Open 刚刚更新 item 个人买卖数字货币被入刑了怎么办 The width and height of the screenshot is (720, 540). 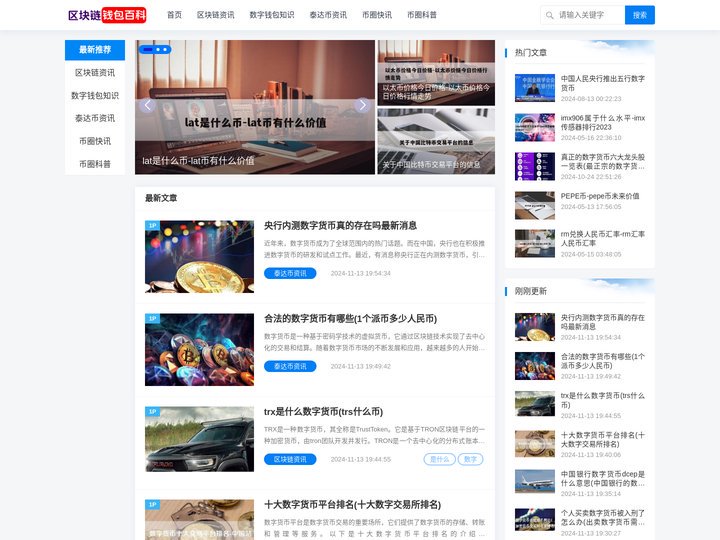coord(602,518)
